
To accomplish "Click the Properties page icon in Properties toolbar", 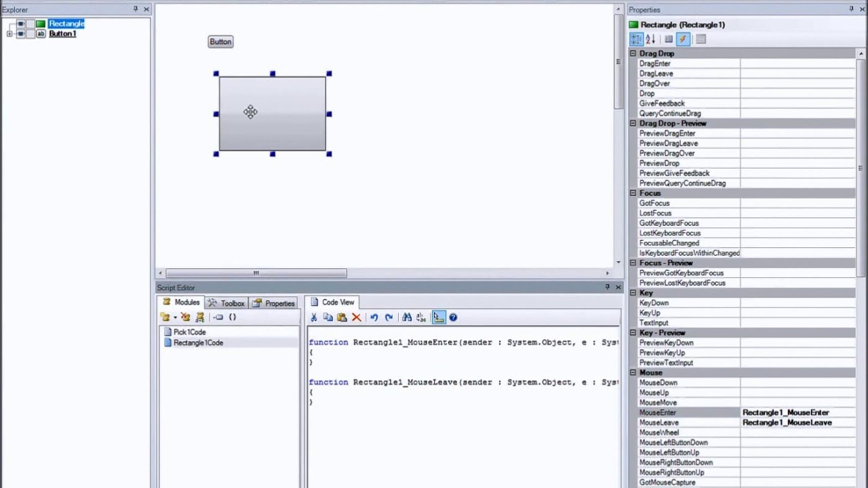I will click(669, 39).
